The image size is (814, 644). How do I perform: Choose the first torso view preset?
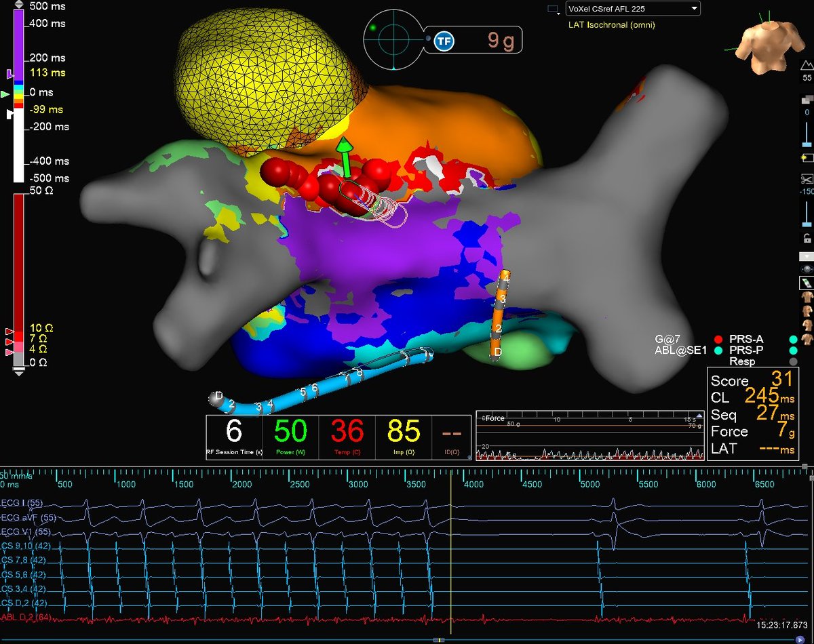(x=807, y=298)
